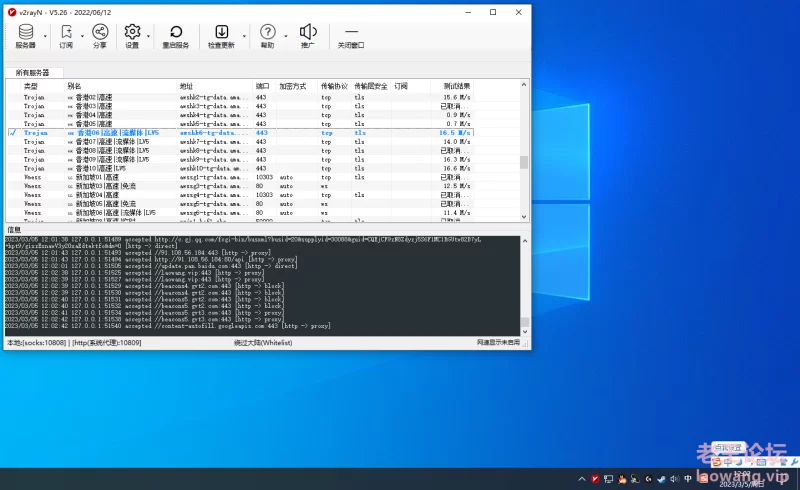Screen dimensions: 800x490
Task: Click the log line with update.pan.baidu.com
Action: click(151, 266)
